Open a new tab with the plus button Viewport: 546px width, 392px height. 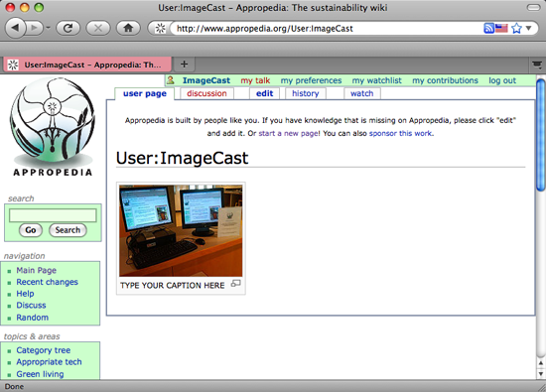[185, 65]
